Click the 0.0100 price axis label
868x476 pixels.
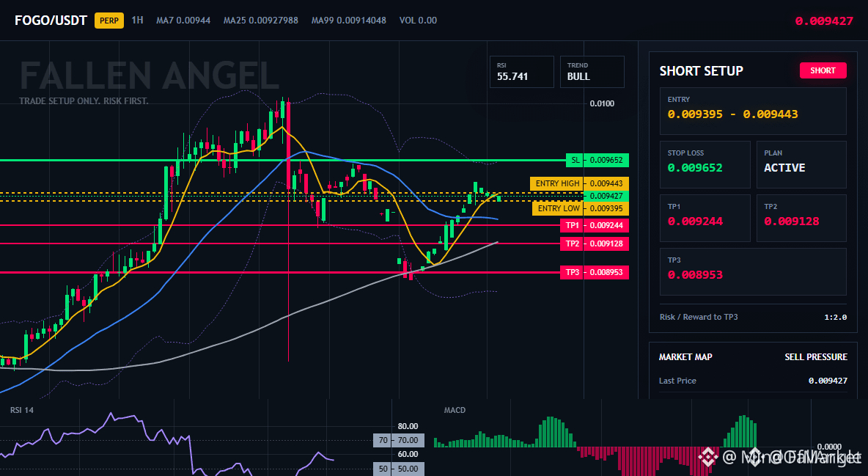pyautogui.click(x=602, y=103)
